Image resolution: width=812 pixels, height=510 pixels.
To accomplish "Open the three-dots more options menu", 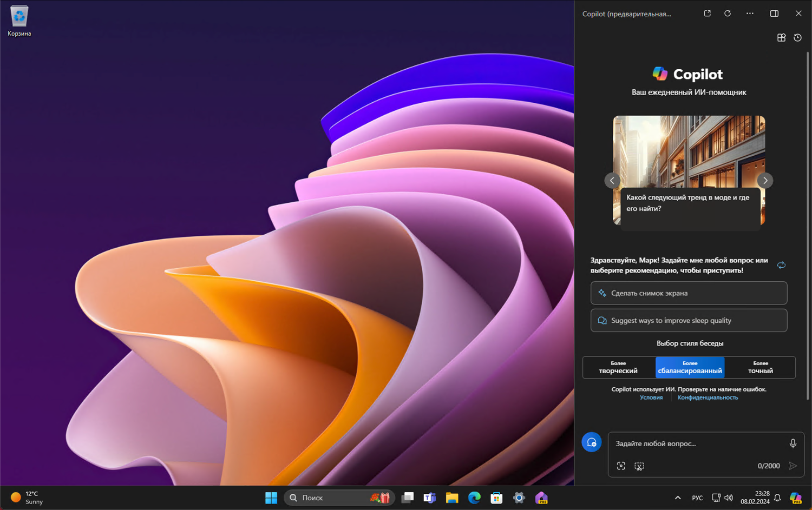I will [x=750, y=14].
